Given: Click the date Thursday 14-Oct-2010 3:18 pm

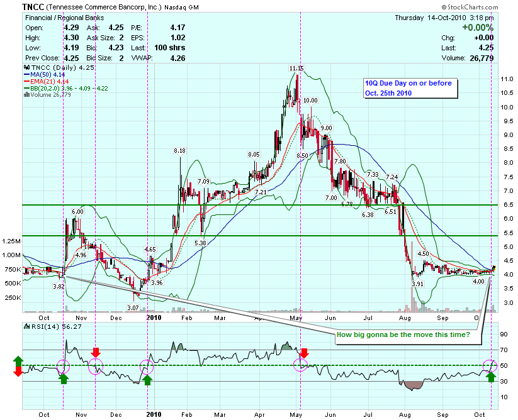Looking at the screenshot, I should pyautogui.click(x=444, y=18).
